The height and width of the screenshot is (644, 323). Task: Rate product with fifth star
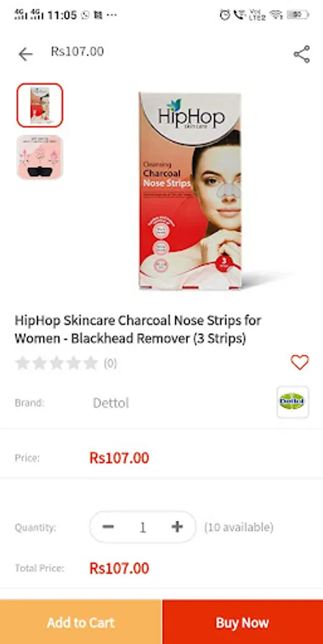coord(90,363)
